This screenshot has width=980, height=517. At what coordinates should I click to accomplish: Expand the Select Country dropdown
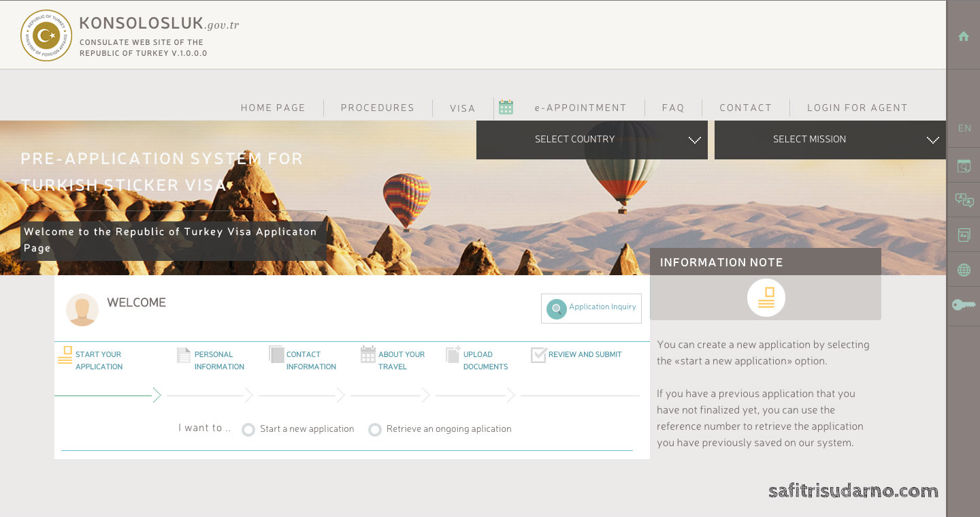[591, 140]
